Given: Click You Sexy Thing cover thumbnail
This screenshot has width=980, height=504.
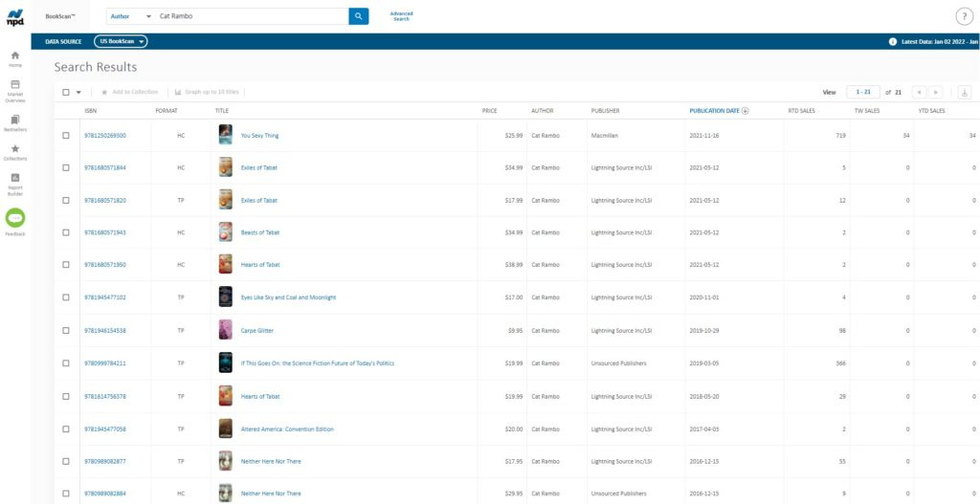Looking at the screenshot, I should [226, 135].
